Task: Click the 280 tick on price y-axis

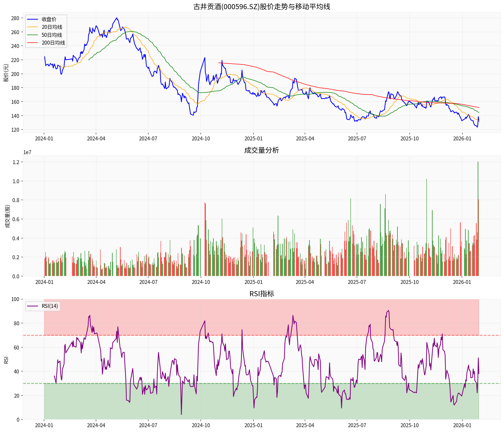Action: click(x=15, y=18)
